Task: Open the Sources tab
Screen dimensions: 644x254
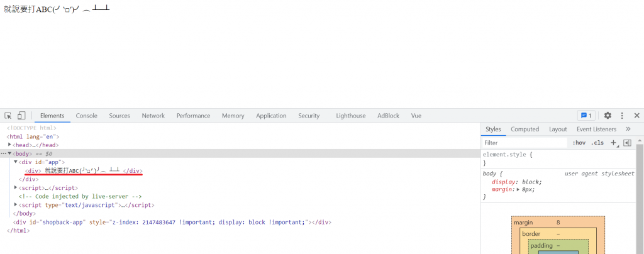Action: [x=119, y=116]
